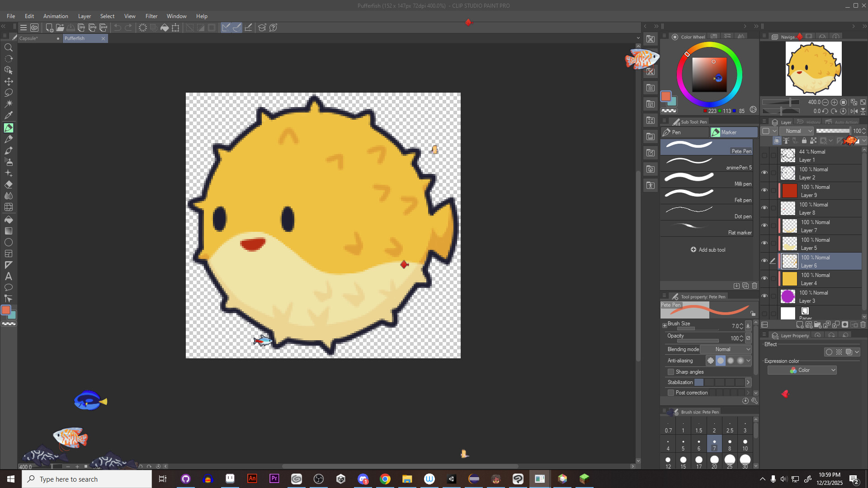The height and width of the screenshot is (488, 868).
Task: Show Layer 1 by enabling its visibility
Action: [x=764, y=155]
